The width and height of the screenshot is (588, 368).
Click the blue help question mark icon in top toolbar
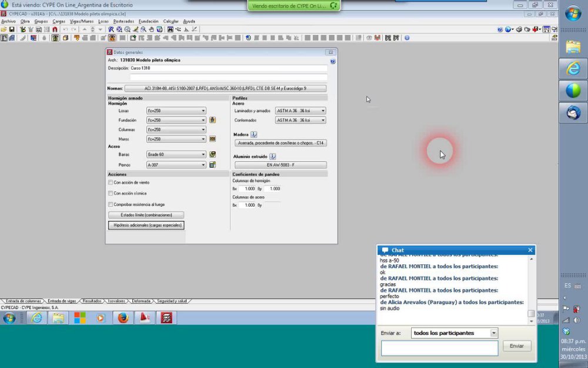(500, 29)
